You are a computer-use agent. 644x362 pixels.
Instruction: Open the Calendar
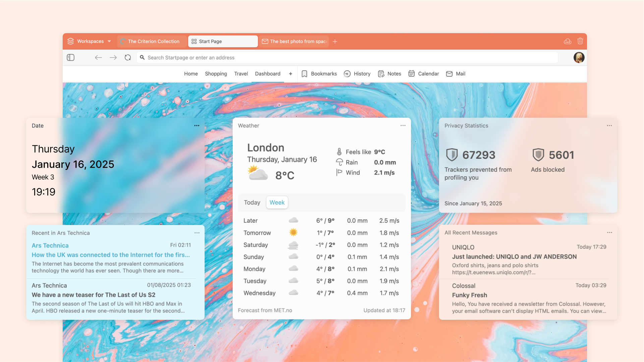click(x=423, y=74)
